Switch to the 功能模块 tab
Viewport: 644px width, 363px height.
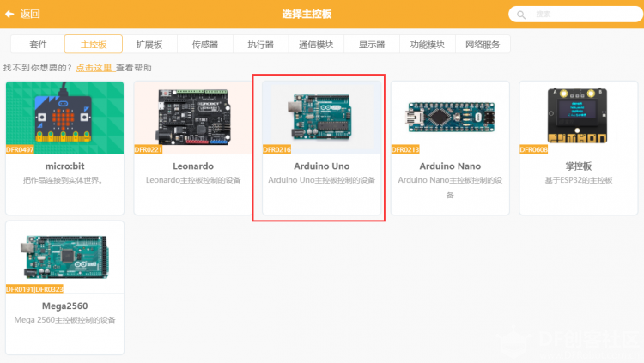[x=427, y=45]
